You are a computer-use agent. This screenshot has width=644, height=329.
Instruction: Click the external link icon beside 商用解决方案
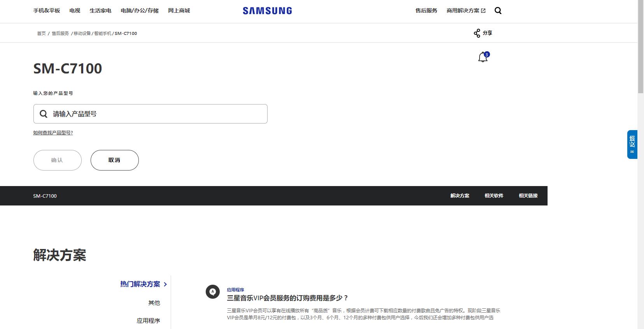483,11
